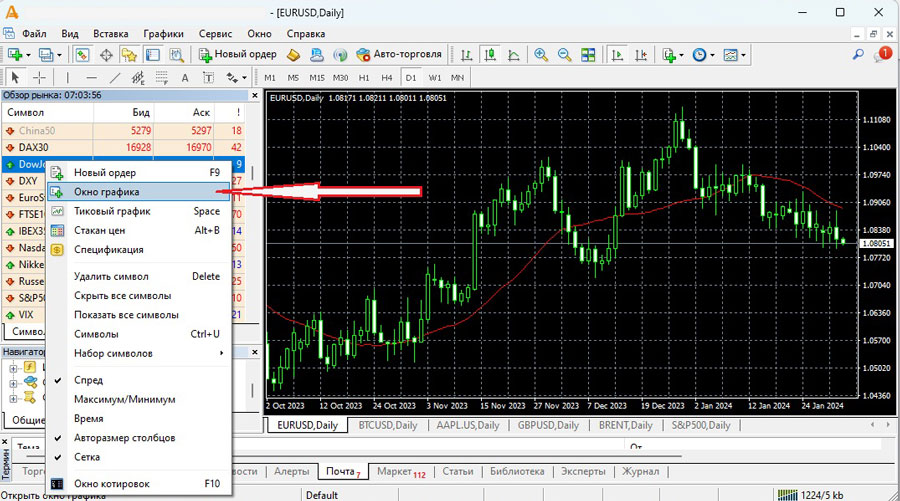Click the Новый ордер toolbar button
This screenshot has width=900, height=501.
point(237,55)
